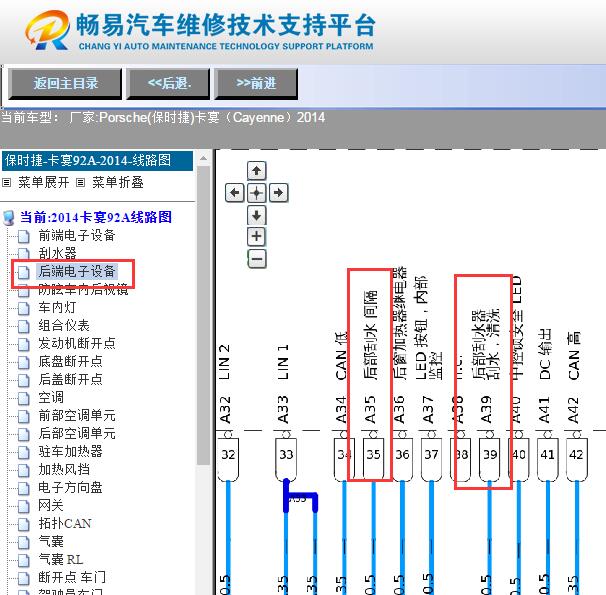Pan diagram up with arrow icon
The height and width of the screenshot is (595, 606).
257,171
